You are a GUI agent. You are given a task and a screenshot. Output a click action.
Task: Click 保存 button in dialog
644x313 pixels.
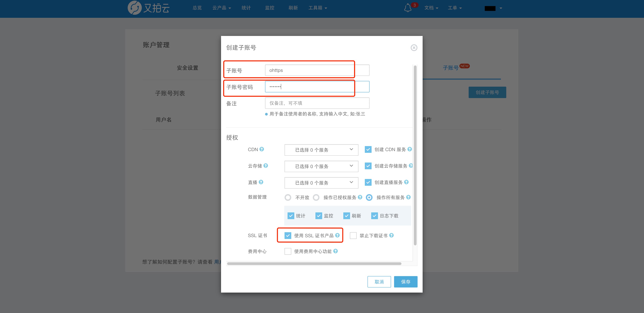click(405, 282)
